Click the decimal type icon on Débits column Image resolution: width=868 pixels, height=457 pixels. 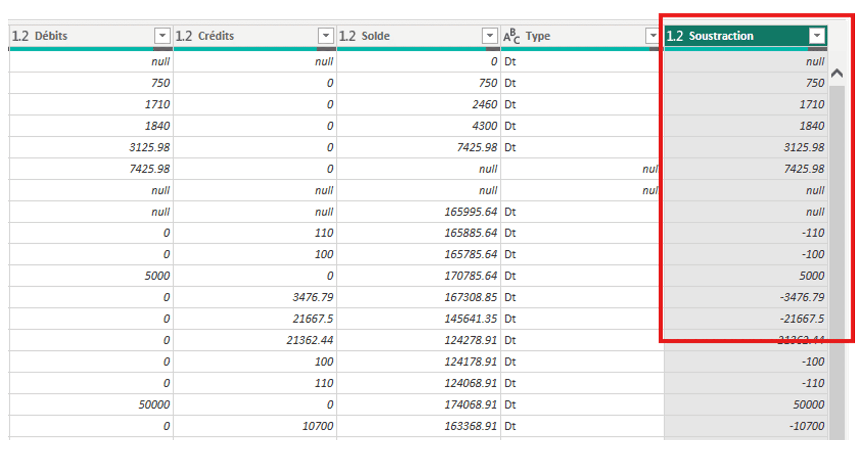(20, 36)
